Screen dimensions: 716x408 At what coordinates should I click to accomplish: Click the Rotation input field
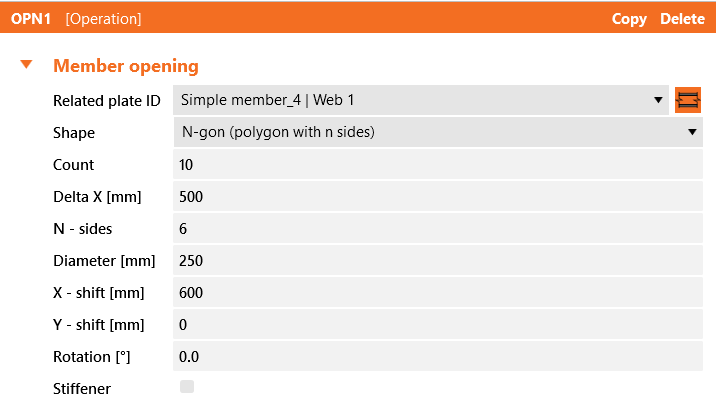(x=438, y=356)
